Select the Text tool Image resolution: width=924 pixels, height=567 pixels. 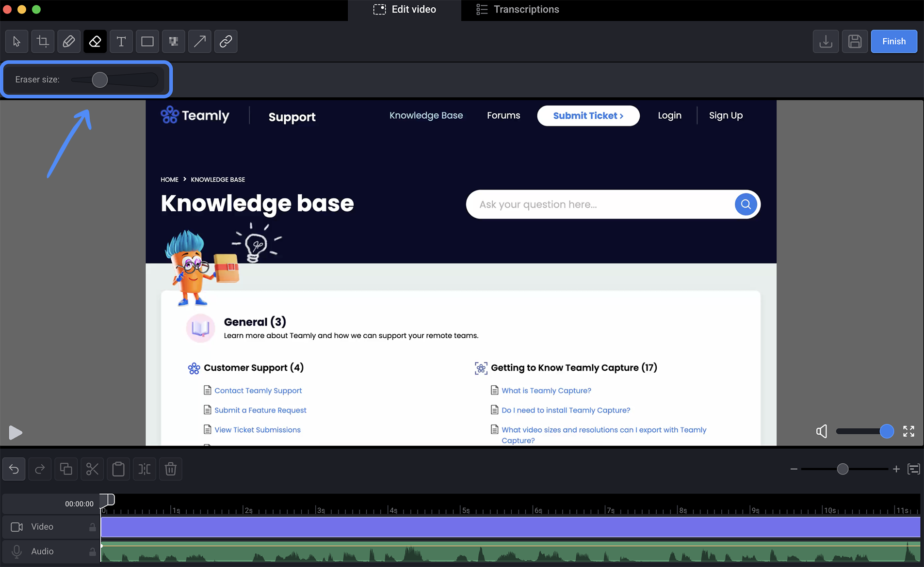coord(121,41)
